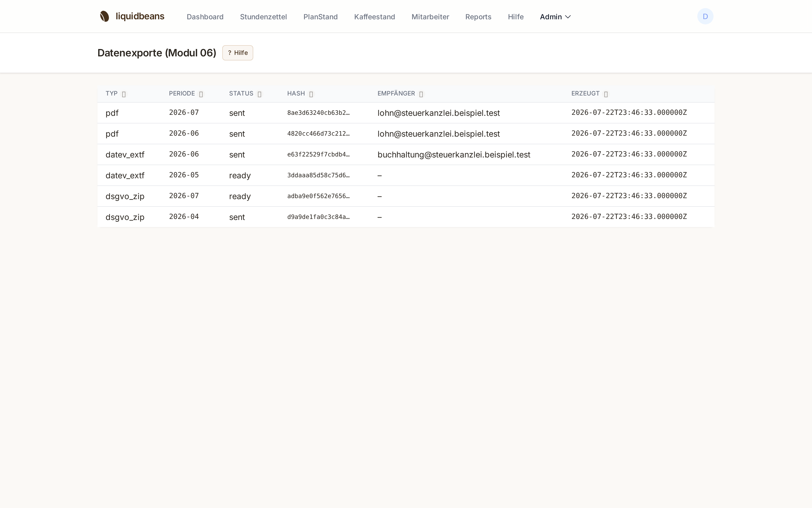Open the PlanStand page
This screenshot has height=508, width=812.
320,17
